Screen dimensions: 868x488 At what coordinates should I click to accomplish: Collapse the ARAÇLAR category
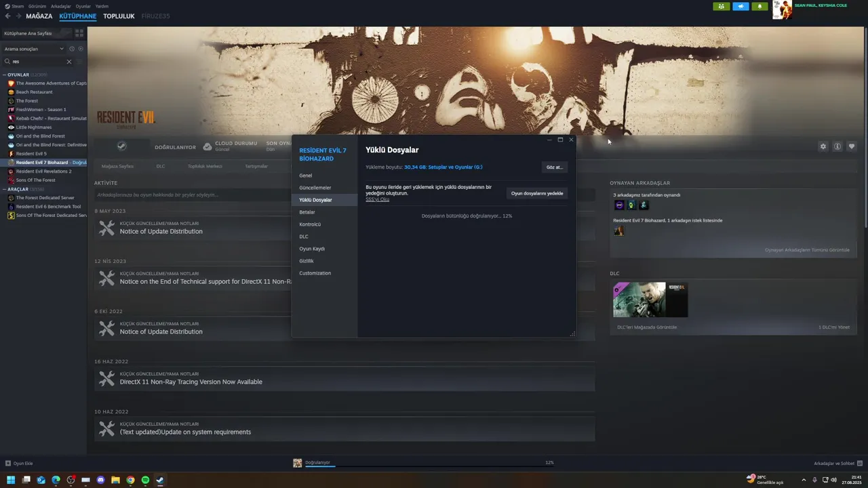coord(4,189)
